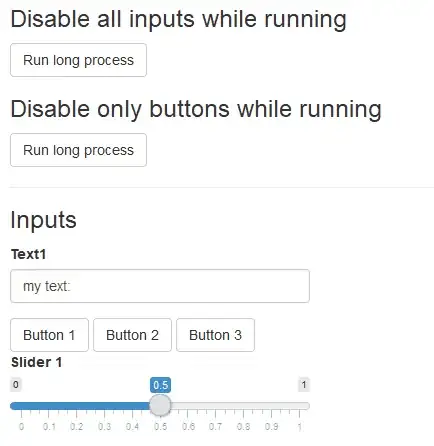Click the Disable all inputs while running heading
The height and width of the screenshot is (446, 434).
pyautogui.click(x=179, y=19)
